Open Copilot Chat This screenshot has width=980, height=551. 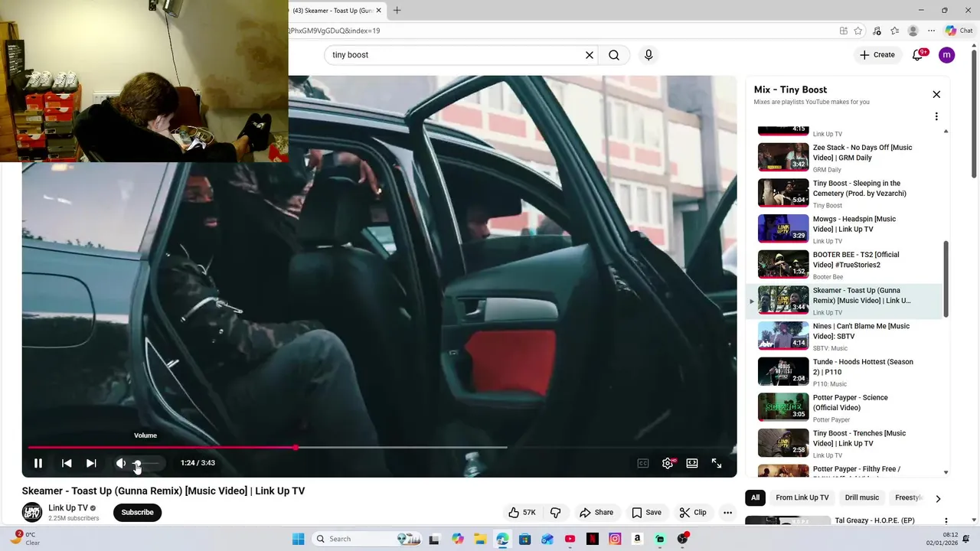click(959, 31)
